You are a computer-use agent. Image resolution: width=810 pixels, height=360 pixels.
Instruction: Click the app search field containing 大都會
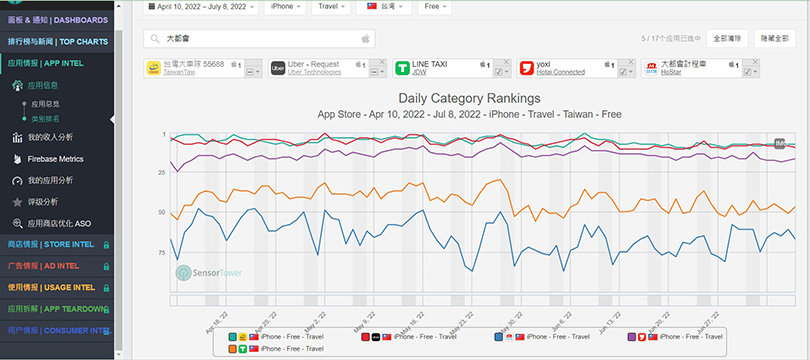(x=259, y=39)
